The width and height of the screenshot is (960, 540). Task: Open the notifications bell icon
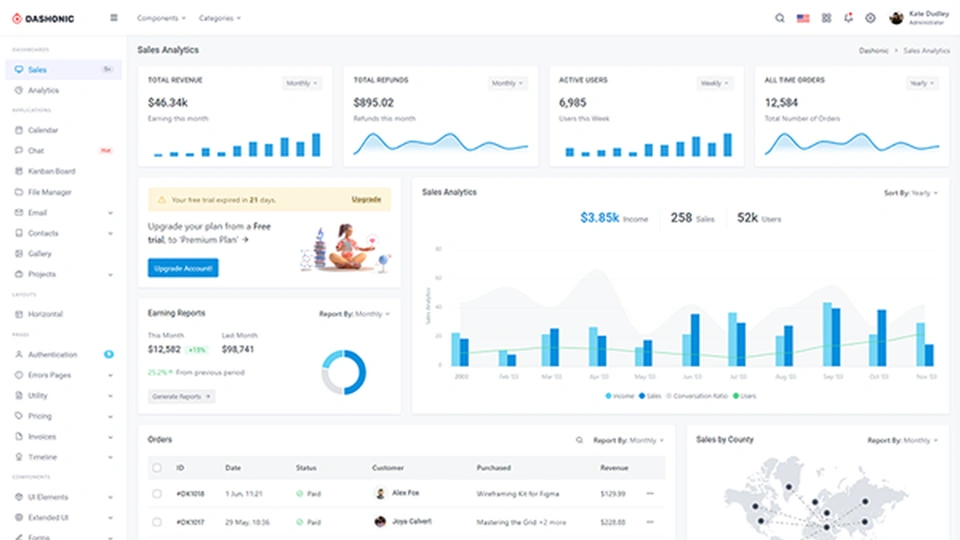(x=848, y=18)
